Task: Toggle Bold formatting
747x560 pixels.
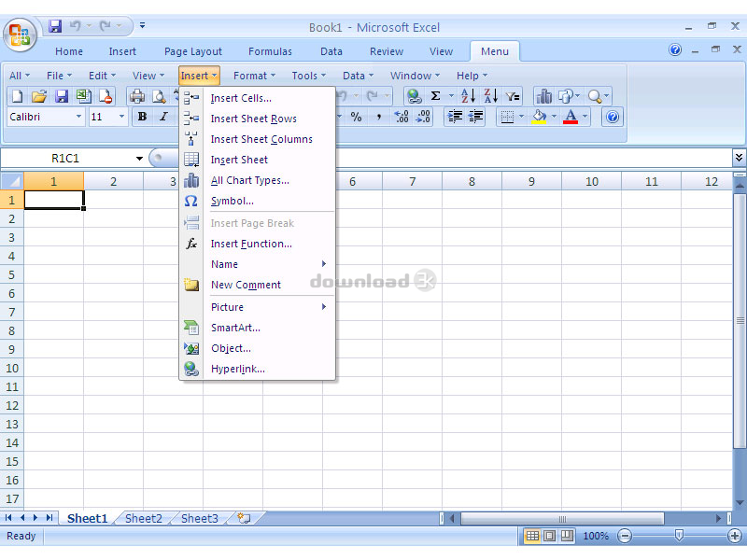Action: 142,117
